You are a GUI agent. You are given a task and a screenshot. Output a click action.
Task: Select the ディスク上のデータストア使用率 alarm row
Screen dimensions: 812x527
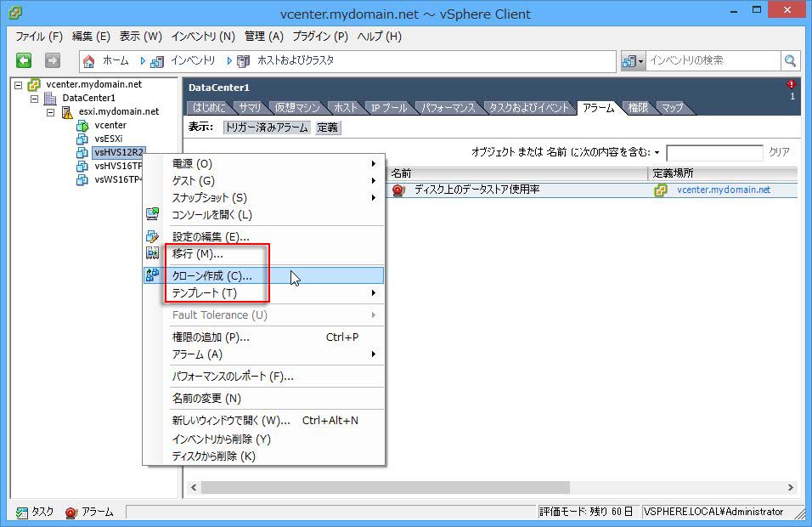point(592,190)
